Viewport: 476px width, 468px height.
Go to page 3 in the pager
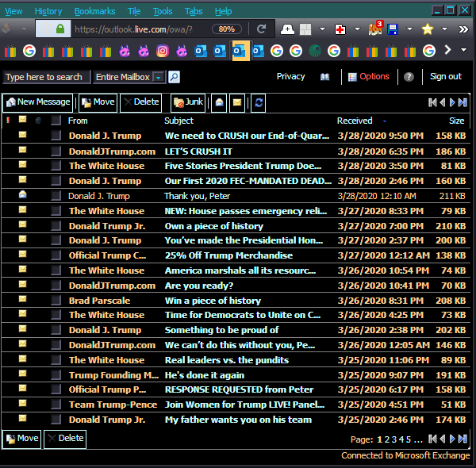(394, 439)
